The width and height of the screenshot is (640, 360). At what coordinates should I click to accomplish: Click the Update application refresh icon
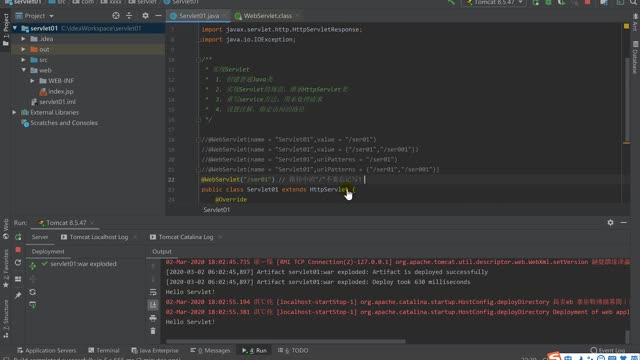pyautogui.click(x=18, y=263)
